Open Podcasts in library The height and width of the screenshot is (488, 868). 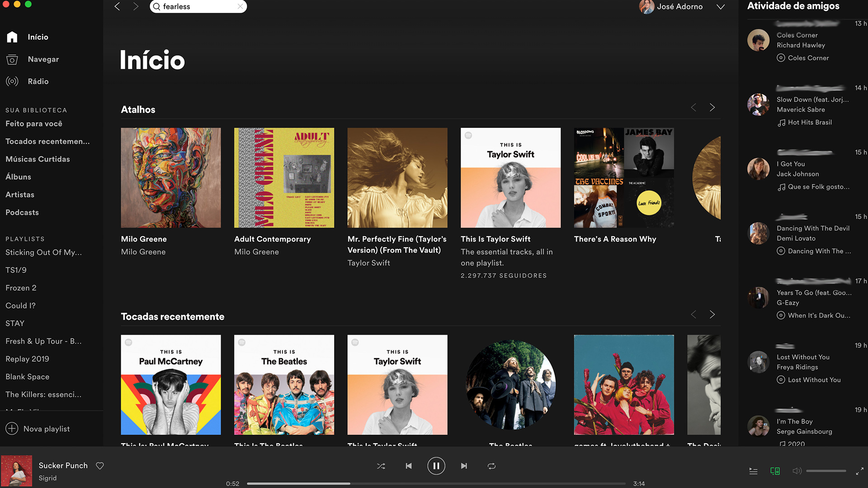coord(22,212)
